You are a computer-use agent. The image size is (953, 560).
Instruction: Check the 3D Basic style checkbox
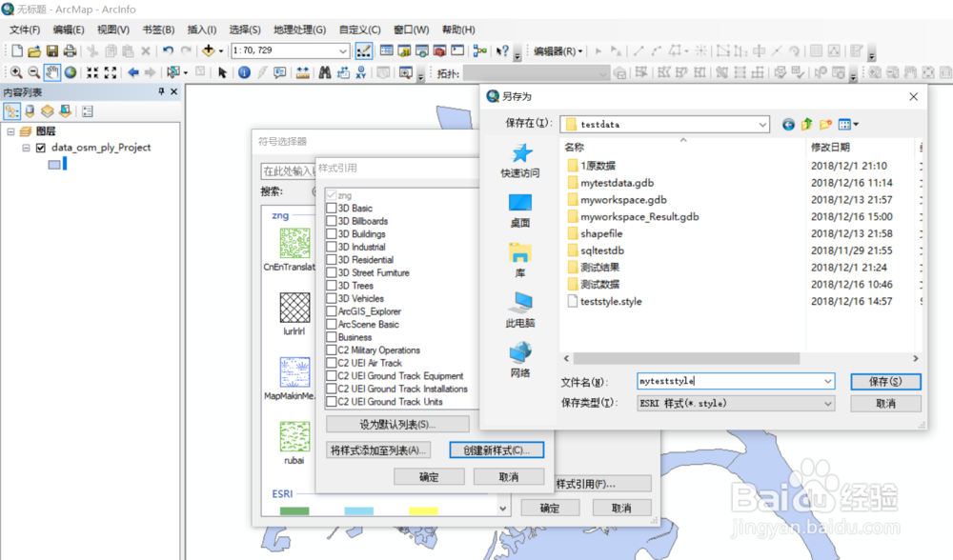pyautogui.click(x=332, y=209)
